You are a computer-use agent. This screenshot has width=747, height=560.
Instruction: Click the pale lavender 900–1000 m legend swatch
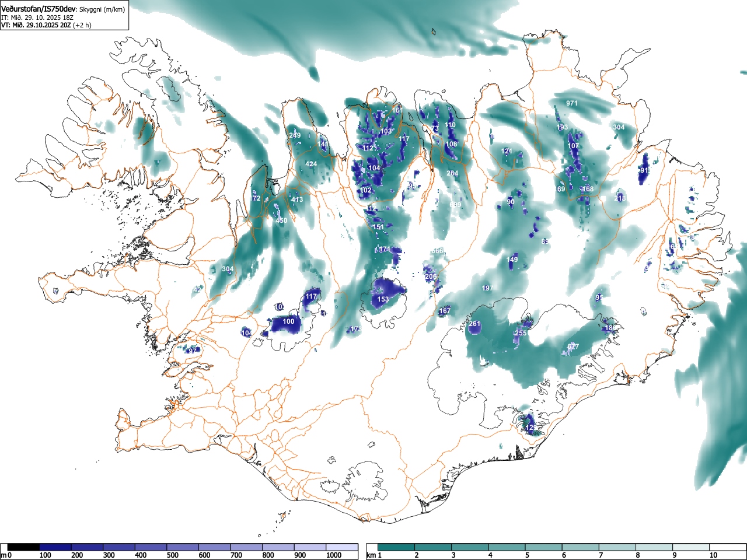click(x=310, y=547)
